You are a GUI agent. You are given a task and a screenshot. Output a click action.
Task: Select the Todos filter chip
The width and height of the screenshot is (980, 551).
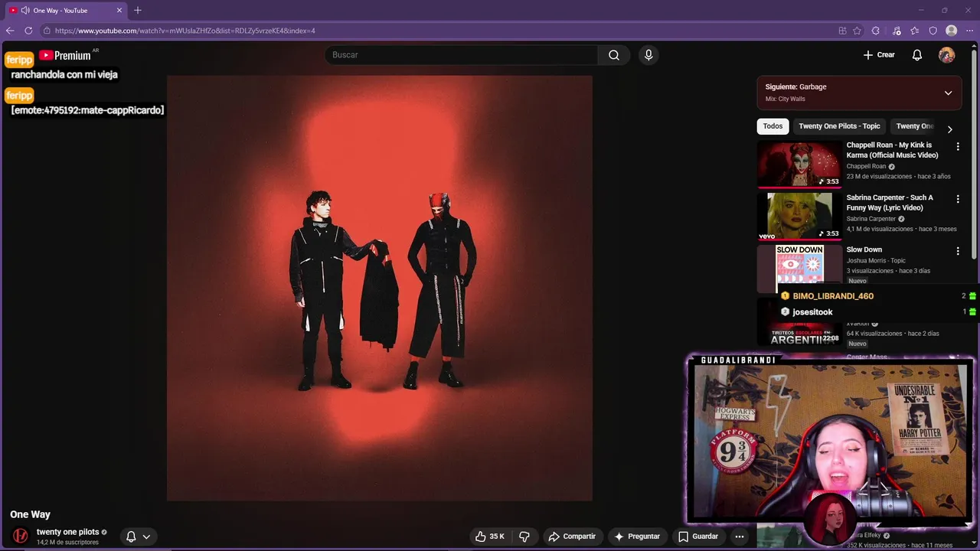pos(773,126)
